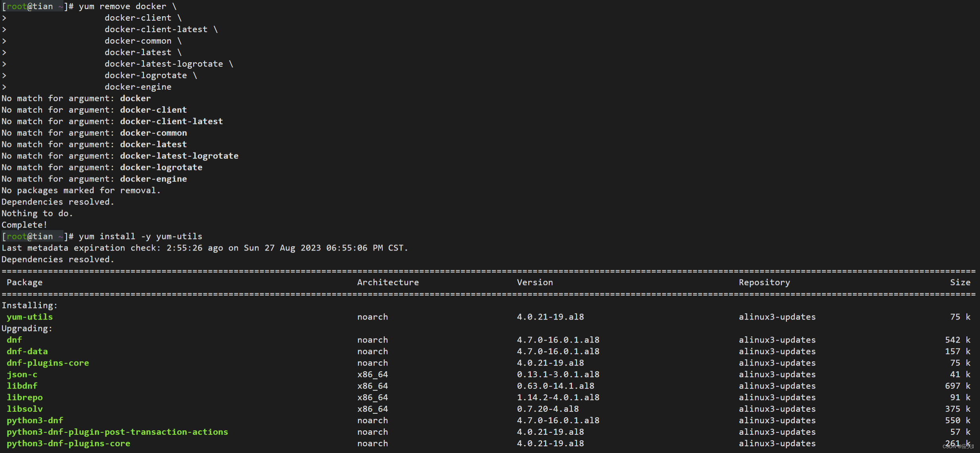
Task: Click the 'docker-engine' final command line
Action: coord(138,87)
